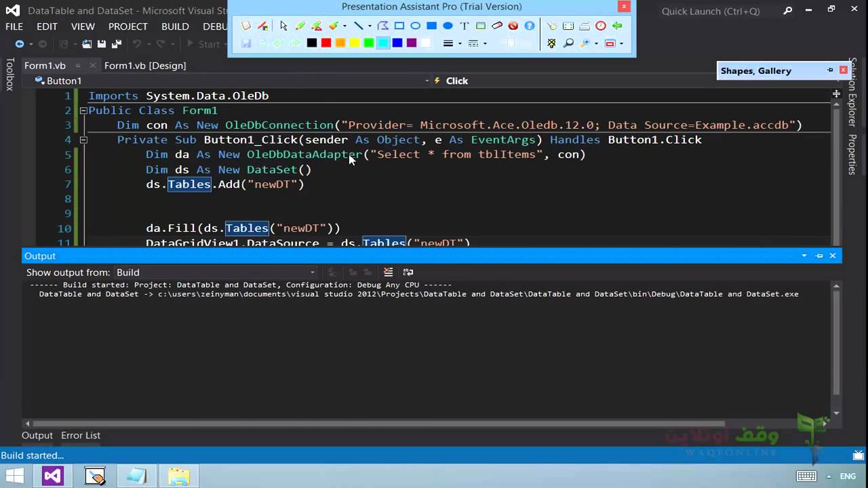Select the arrow pointer tool in Presentation Assistant
The height and width of the screenshot is (488, 868).
(x=283, y=26)
